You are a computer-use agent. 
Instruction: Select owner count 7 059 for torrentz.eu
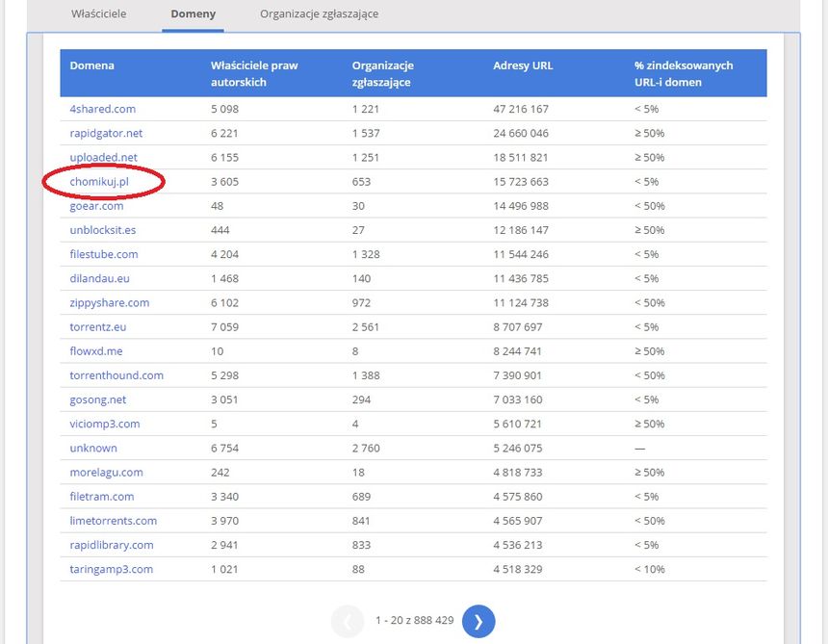225,327
